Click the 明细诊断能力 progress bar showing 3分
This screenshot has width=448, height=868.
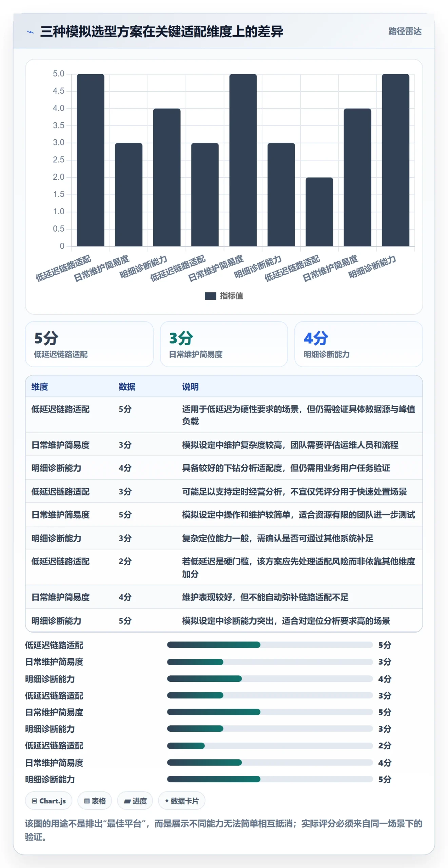click(270, 728)
